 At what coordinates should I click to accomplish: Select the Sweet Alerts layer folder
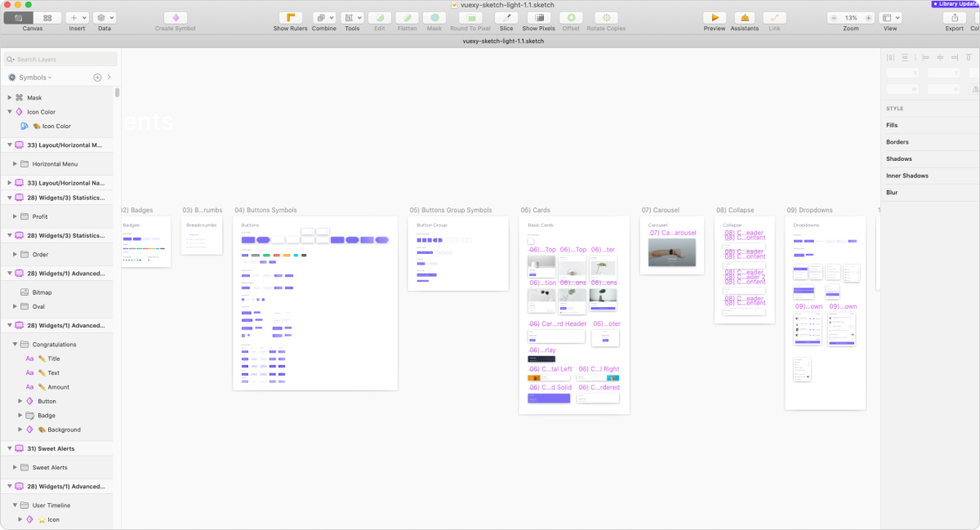point(50,468)
